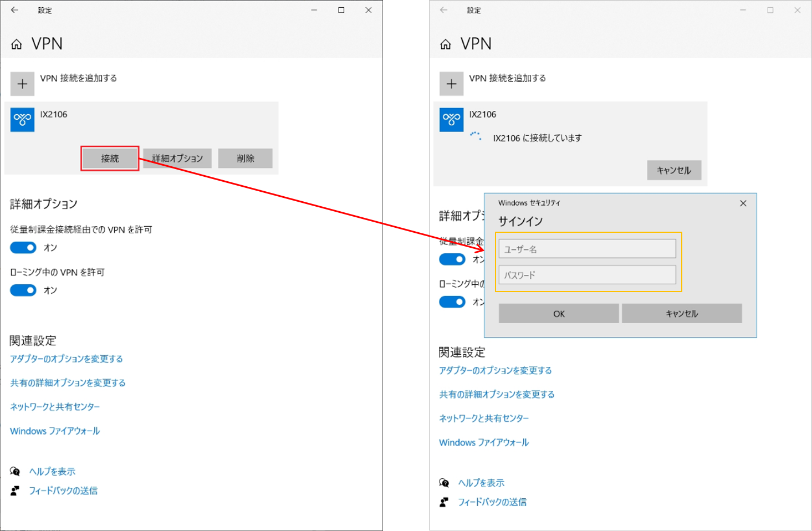
Task: Click the home icon in left window
Action: coord(17,44)
